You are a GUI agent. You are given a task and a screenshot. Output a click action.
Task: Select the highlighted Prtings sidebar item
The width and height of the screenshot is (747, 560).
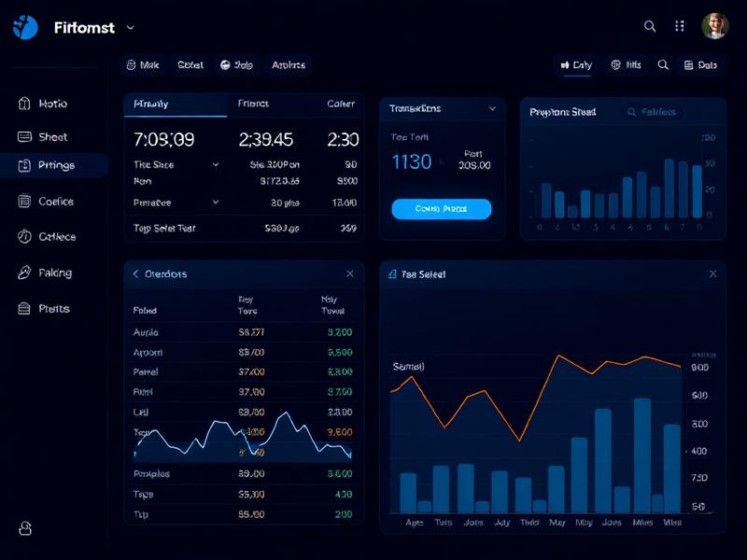coord(54,165)
